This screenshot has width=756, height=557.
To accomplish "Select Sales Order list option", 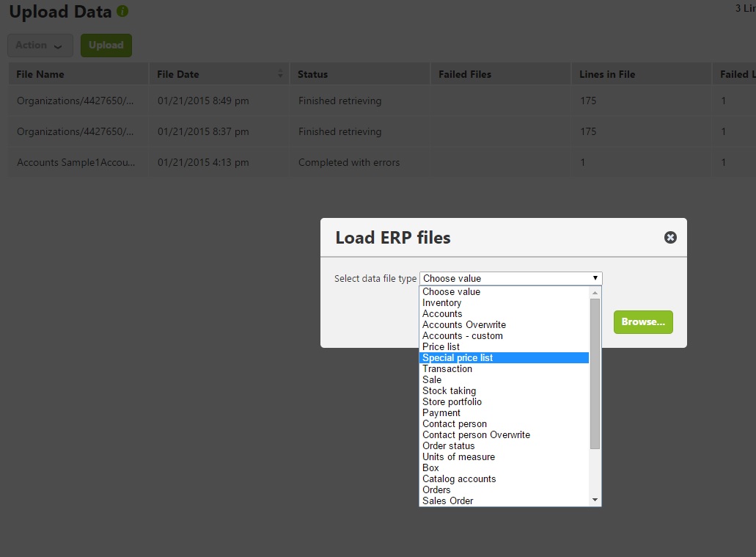I will coord(447,501).
